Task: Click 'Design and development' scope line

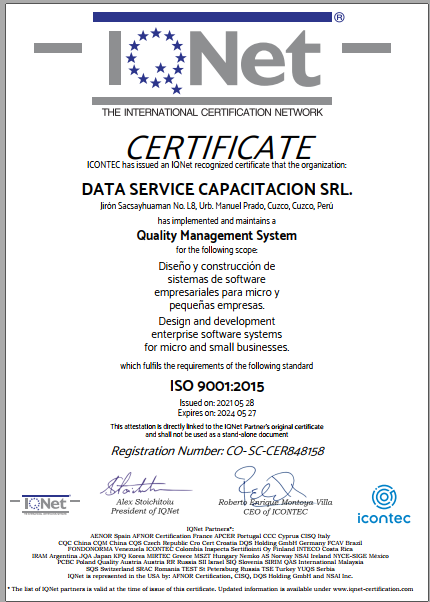Action: click(x=217, y=321)
